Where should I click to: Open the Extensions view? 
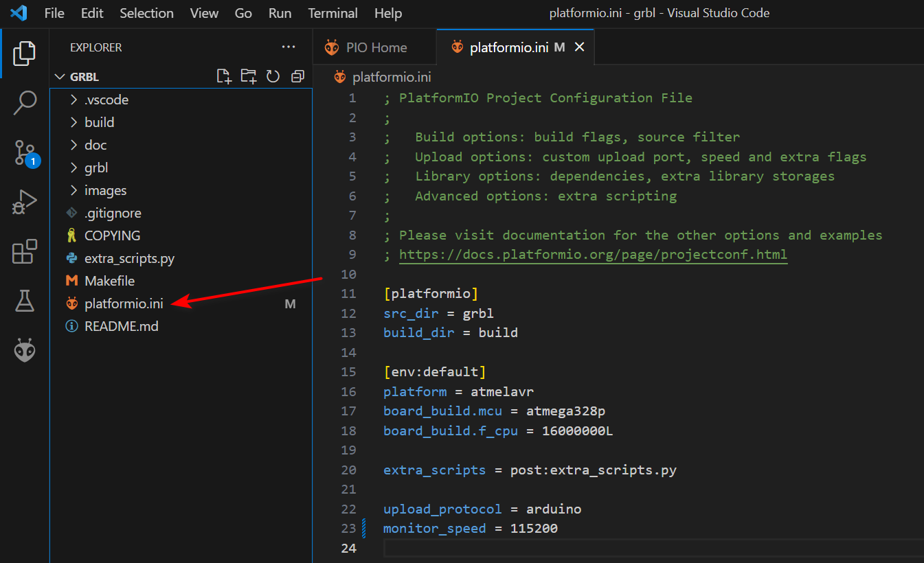tap(24, 252)
